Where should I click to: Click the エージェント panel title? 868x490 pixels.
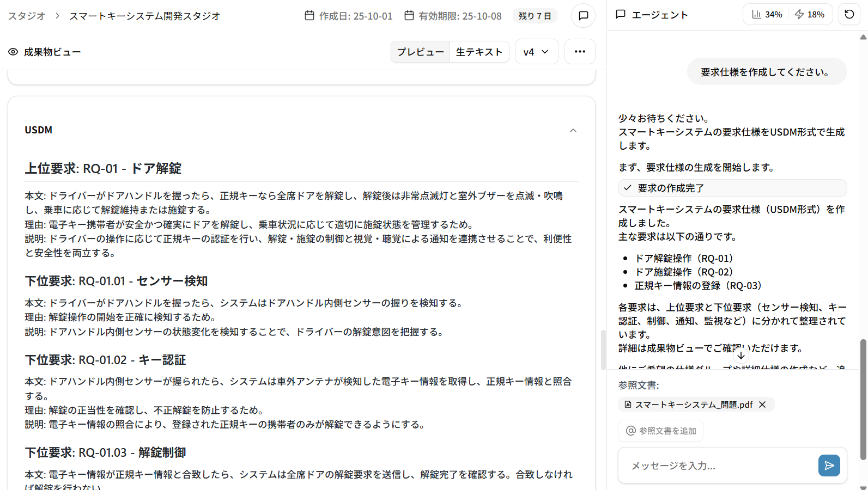click(x=660, y=15)
